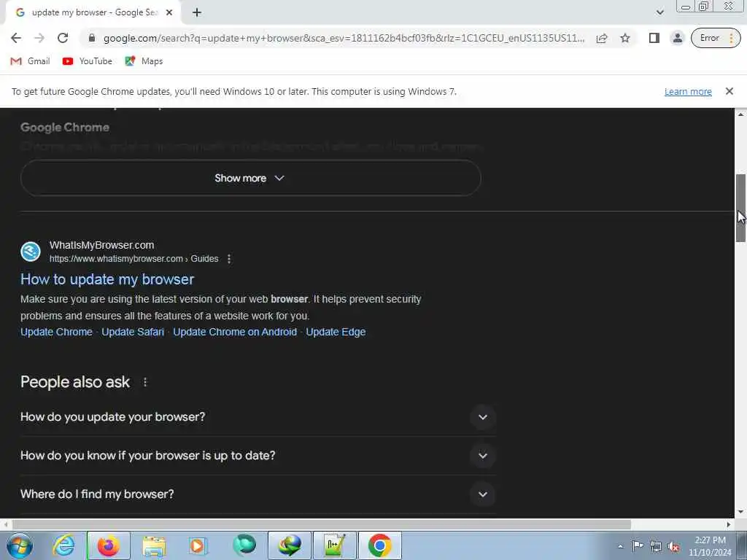The image size is (747, 560).
Task: Open the YouTube bookmark
Action: point(88,61)
